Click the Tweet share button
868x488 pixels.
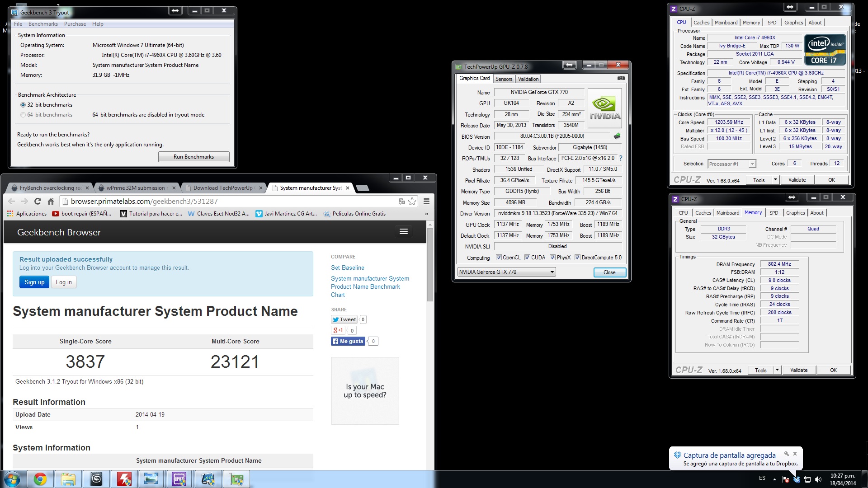[344, 319]
